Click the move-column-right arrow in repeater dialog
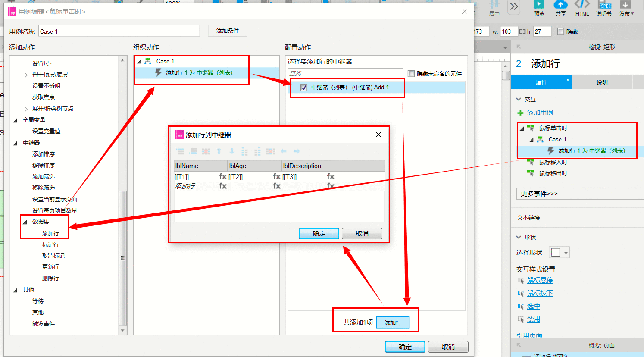Screen dimensions: 644x357 tap(297, 151)
